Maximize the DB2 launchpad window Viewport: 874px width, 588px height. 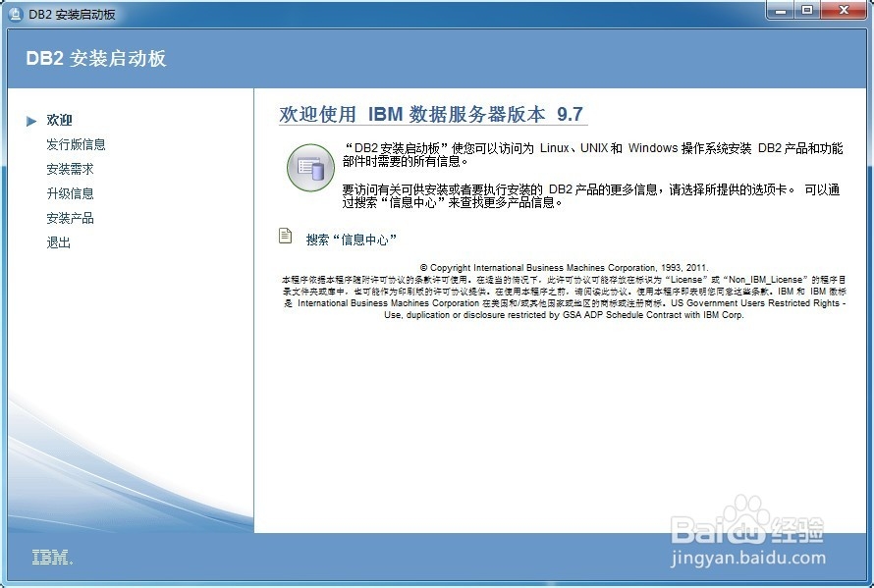[808, 11]
